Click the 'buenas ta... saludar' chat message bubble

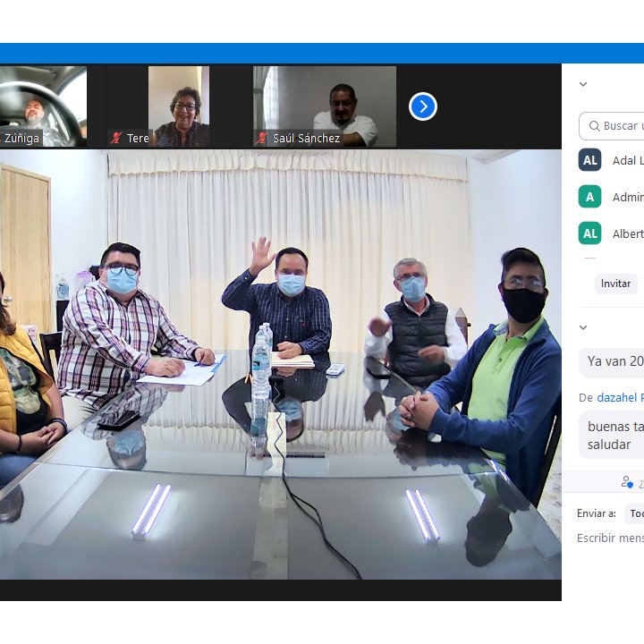point(612,436)
